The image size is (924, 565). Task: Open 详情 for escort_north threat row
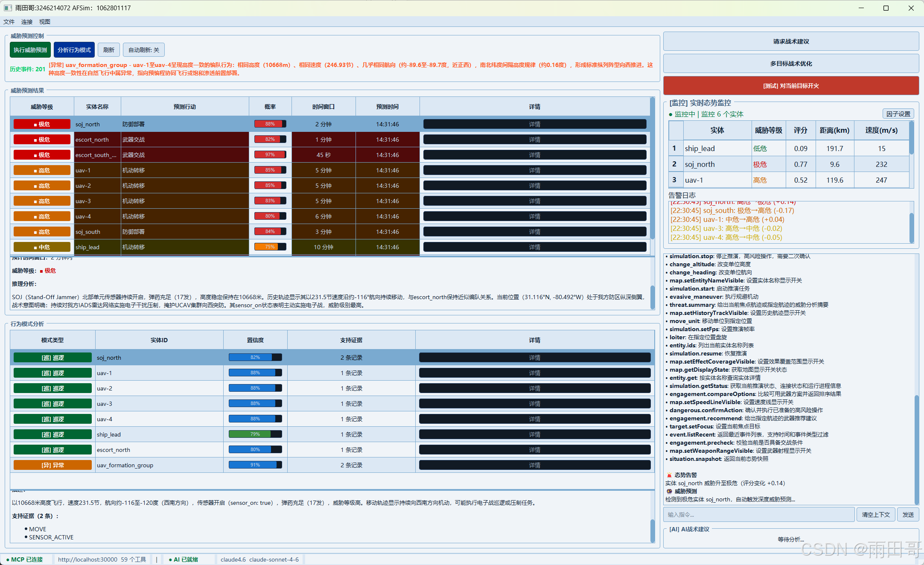point(534,140)
